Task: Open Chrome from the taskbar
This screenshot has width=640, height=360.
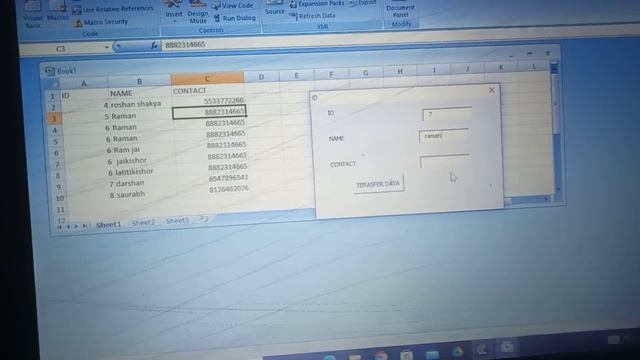Action: [x=381, y=356]
